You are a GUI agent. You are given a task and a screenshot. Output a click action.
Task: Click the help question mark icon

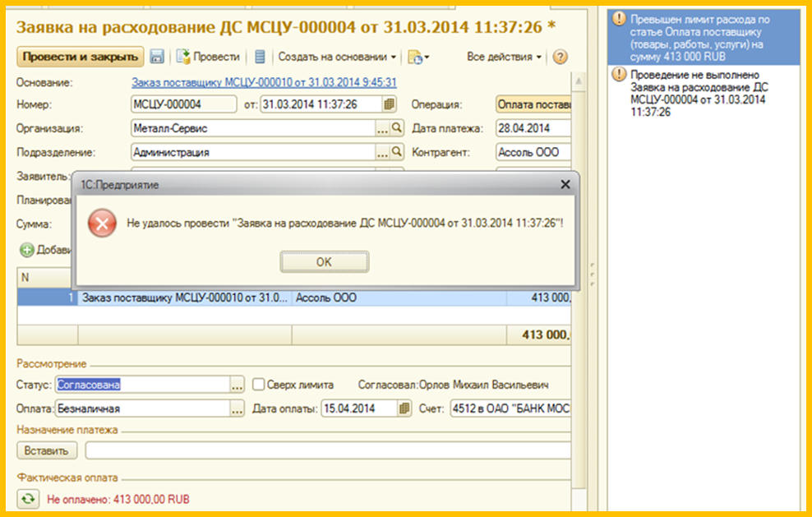coord(561,57)
